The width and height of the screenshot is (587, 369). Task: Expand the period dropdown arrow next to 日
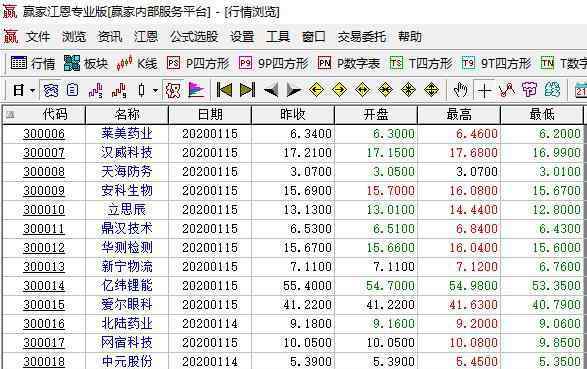tap(33, 90)
